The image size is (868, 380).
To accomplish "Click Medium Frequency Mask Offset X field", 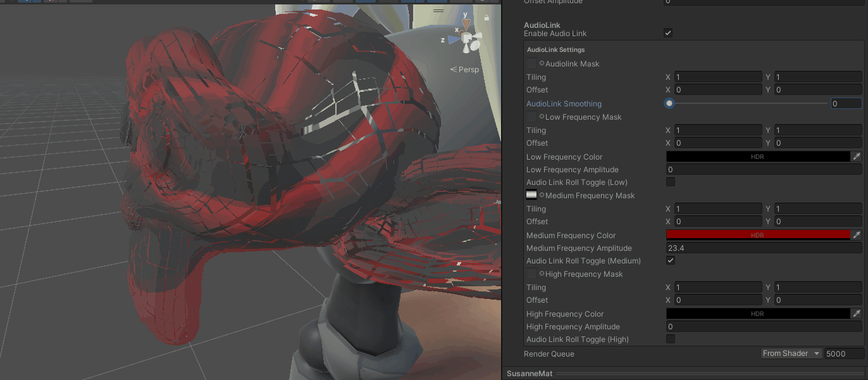I will coord(718,221).
